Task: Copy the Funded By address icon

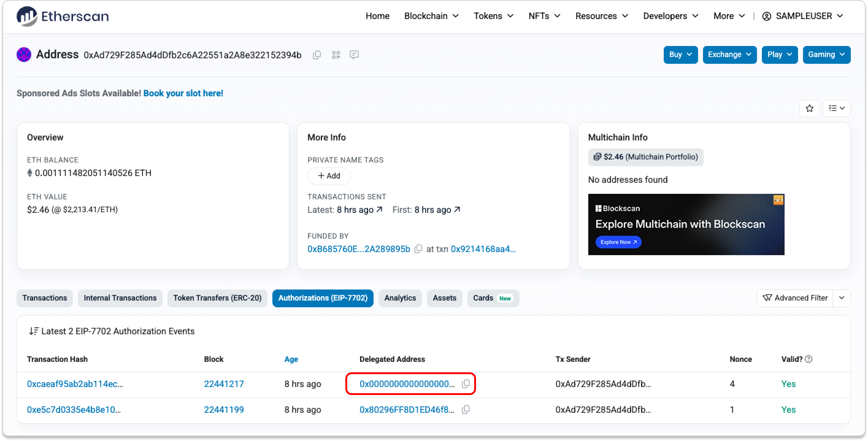Action: [418, 249]
